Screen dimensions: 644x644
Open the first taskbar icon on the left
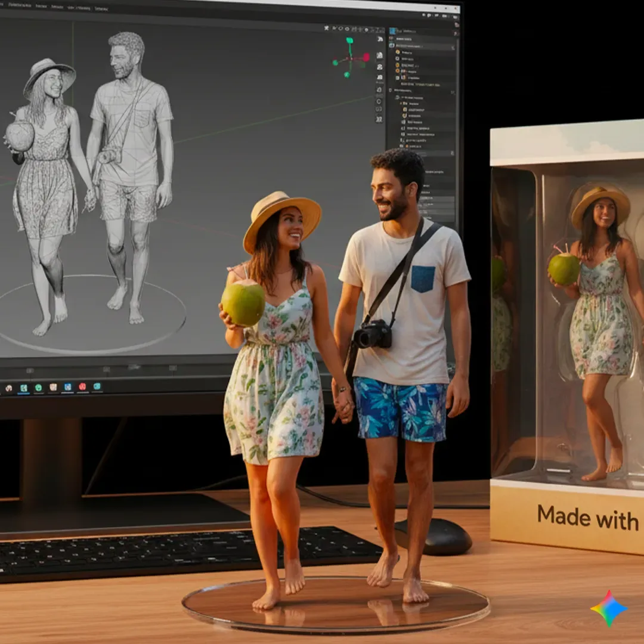(9, 388)
